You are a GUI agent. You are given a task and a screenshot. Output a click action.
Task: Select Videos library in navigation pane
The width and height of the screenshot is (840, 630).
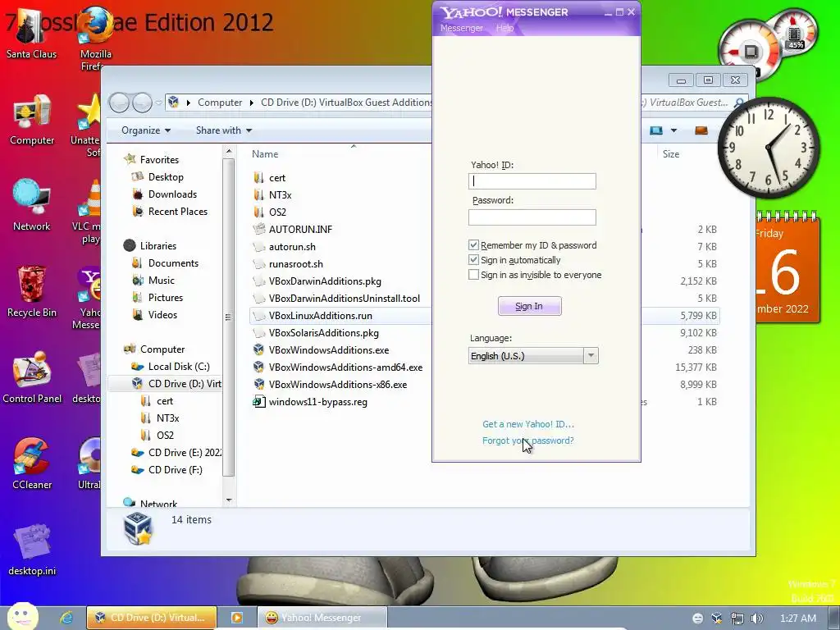[162, 314]
